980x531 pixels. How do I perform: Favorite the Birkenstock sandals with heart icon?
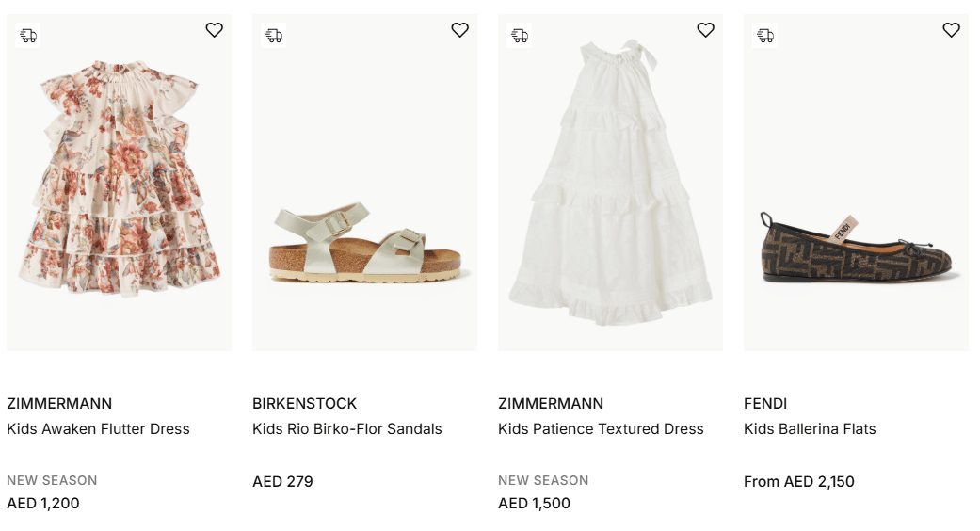(x=460, y=30)
